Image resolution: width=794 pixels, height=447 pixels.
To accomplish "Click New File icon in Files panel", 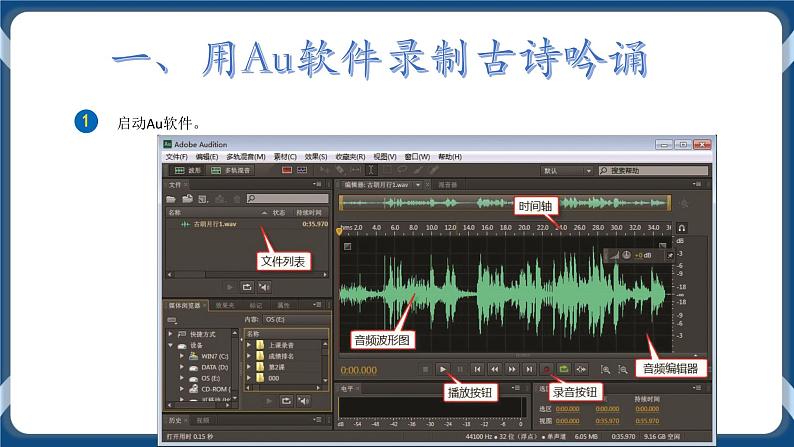I will point(204,199).
